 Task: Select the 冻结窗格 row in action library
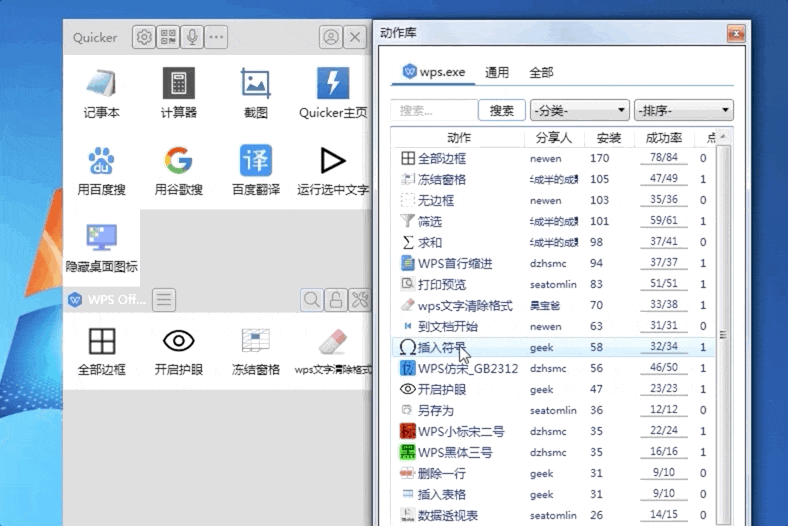tap(553, 179)
